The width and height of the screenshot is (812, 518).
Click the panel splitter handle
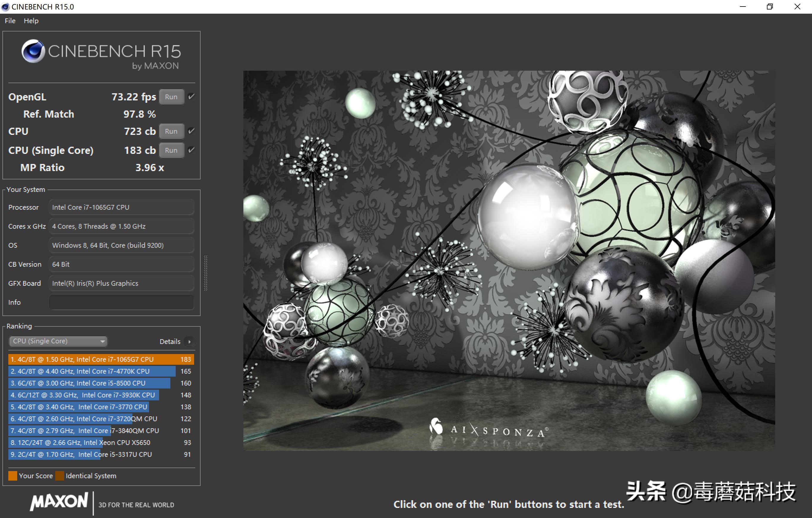[206, 273]
